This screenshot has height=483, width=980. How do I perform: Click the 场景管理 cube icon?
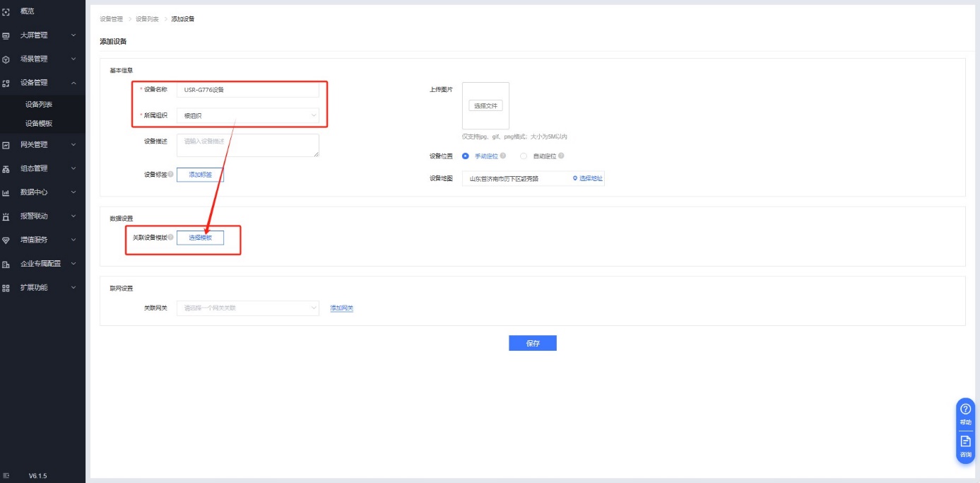tap(6, 59)
